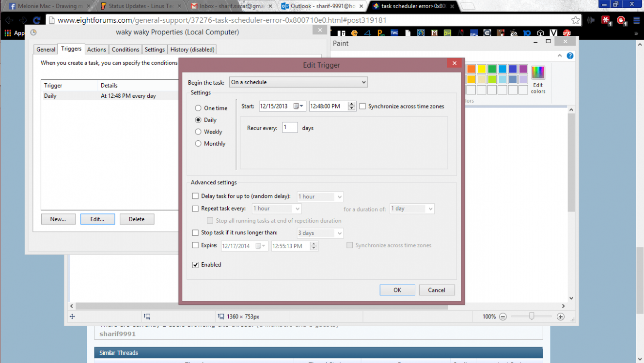Open a new Chrome tab

[467, 6]
